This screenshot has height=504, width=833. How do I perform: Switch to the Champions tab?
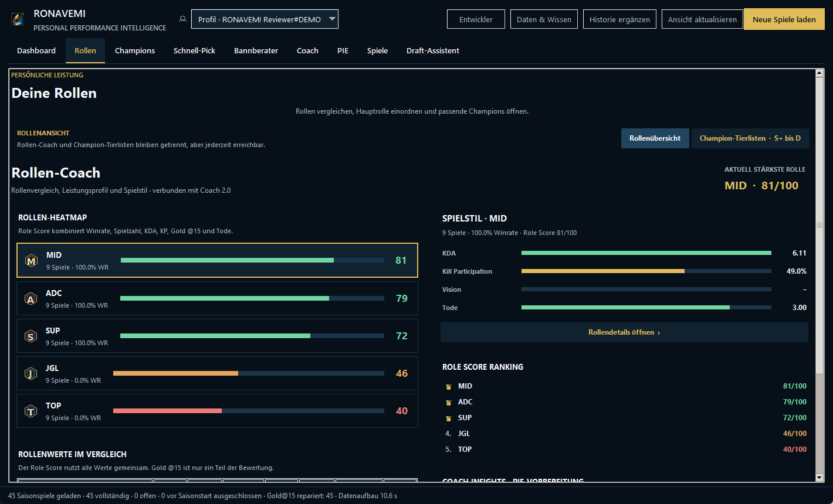[135, 51]
